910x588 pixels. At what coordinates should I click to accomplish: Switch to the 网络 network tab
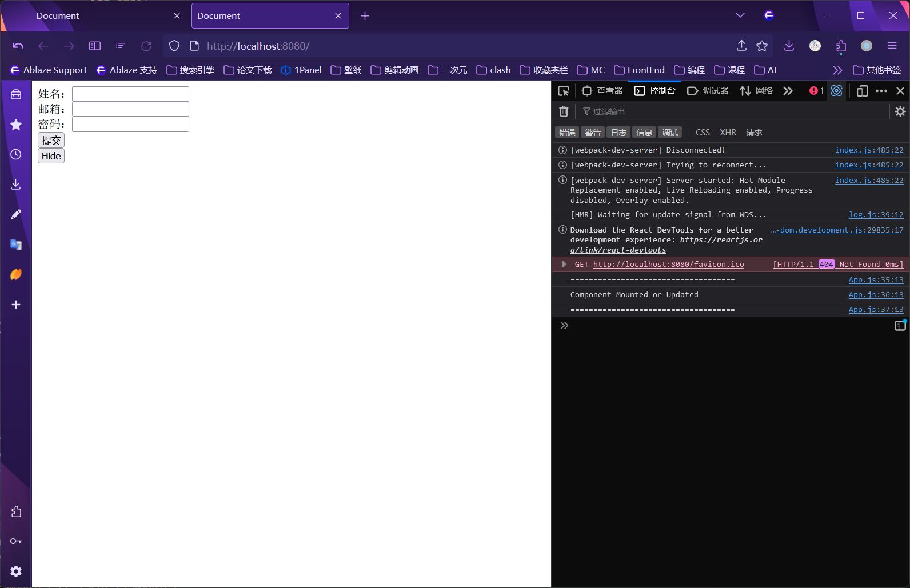pos(756,91)
